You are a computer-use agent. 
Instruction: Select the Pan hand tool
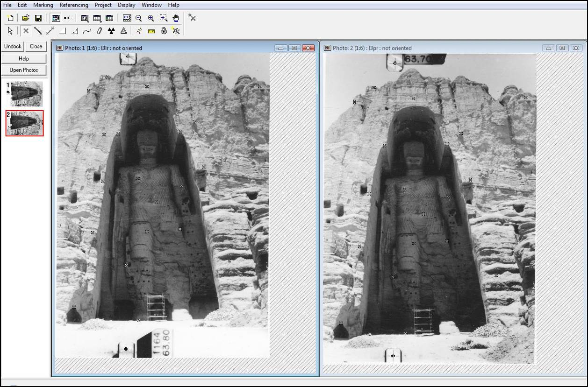[x=176, y=18]
